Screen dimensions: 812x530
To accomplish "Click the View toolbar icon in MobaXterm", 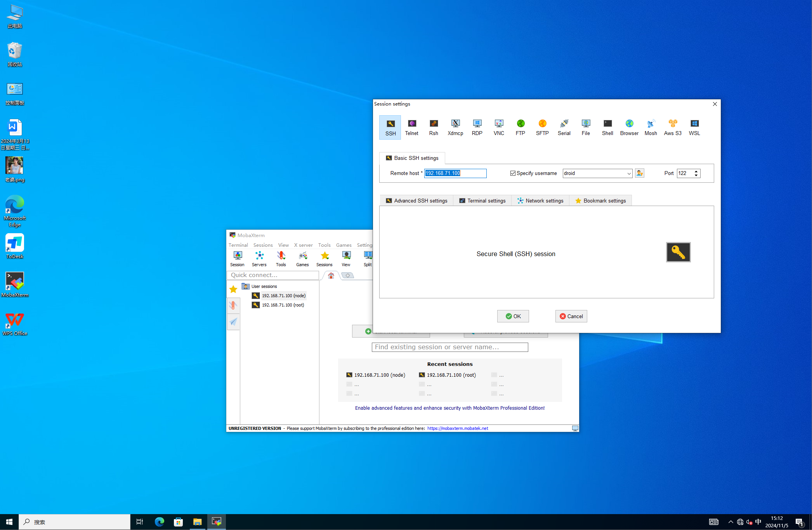I will click(x=346, y=259).
